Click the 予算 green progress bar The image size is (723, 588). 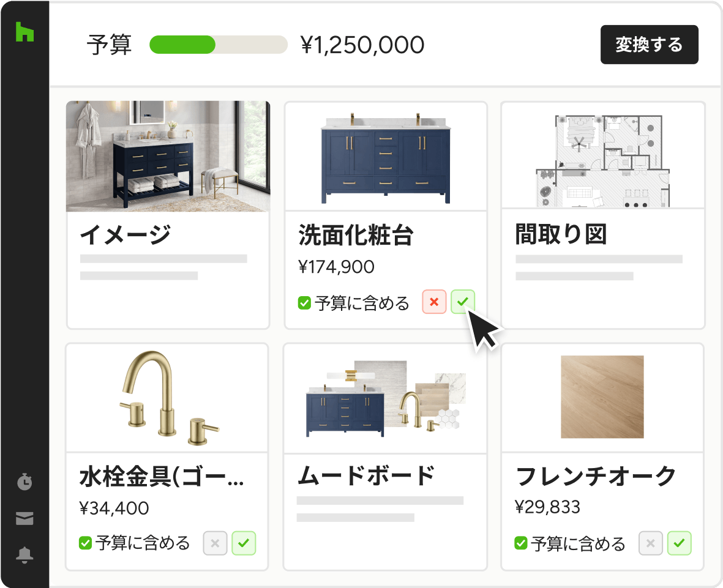(219, 45)
